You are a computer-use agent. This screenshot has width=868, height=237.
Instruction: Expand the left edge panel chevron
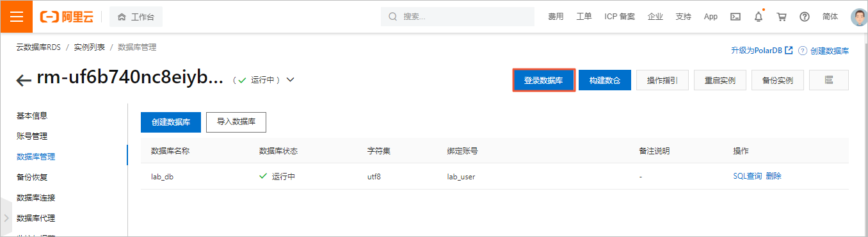pos(6,218)
